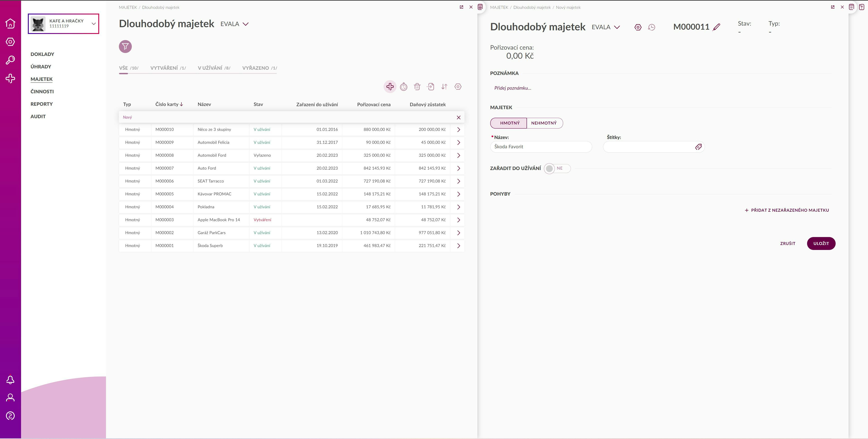Select the Automobil Ford row name
This screenshot has height=439, width=868.
point(212,155)
